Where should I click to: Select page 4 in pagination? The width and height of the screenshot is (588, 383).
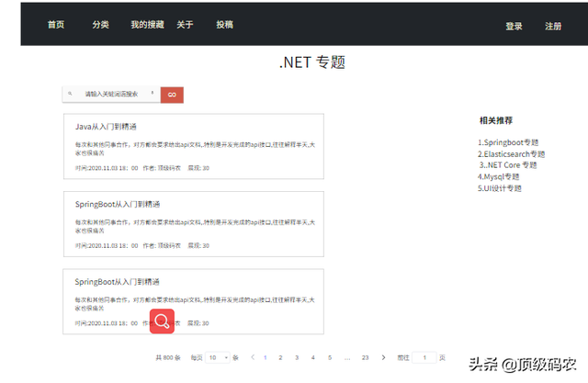312,357
